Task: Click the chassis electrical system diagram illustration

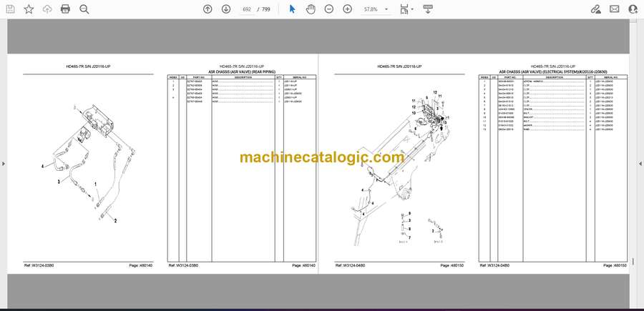Action: 401,167
